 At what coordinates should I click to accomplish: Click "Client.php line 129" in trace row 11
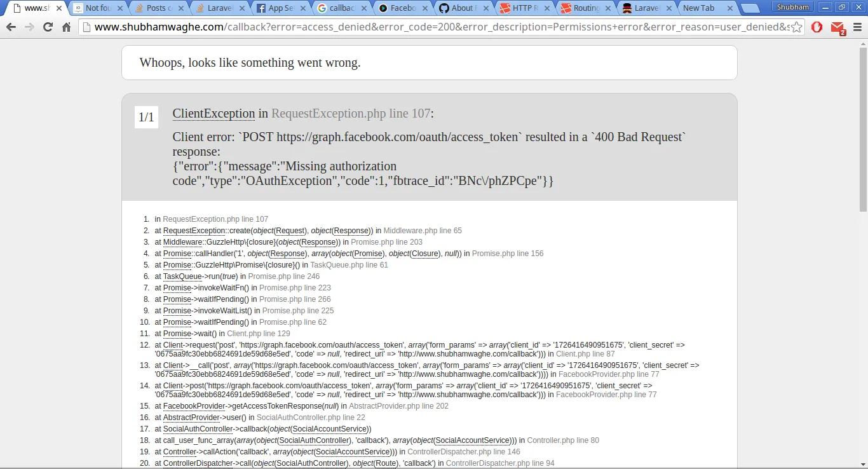click(x=259, y=334)
